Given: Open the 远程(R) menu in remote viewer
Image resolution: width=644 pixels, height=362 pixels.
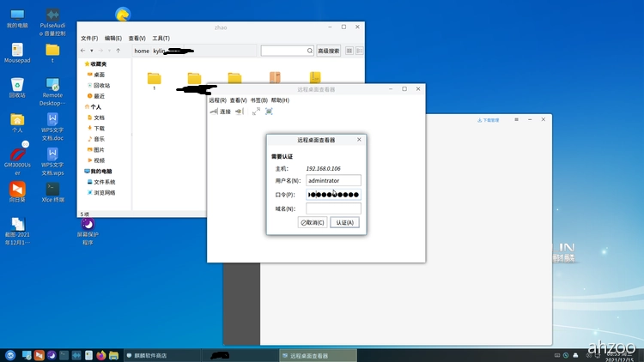Looking at the screenshot, I should [x=218, y=100].
